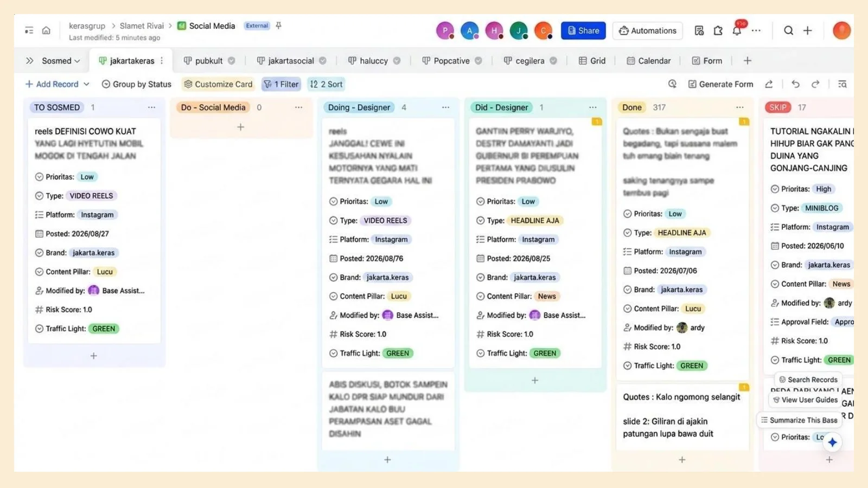868x488 pixels.
Task: Open the record find icon at toolbar's right end
Action: tap(842, 84)
